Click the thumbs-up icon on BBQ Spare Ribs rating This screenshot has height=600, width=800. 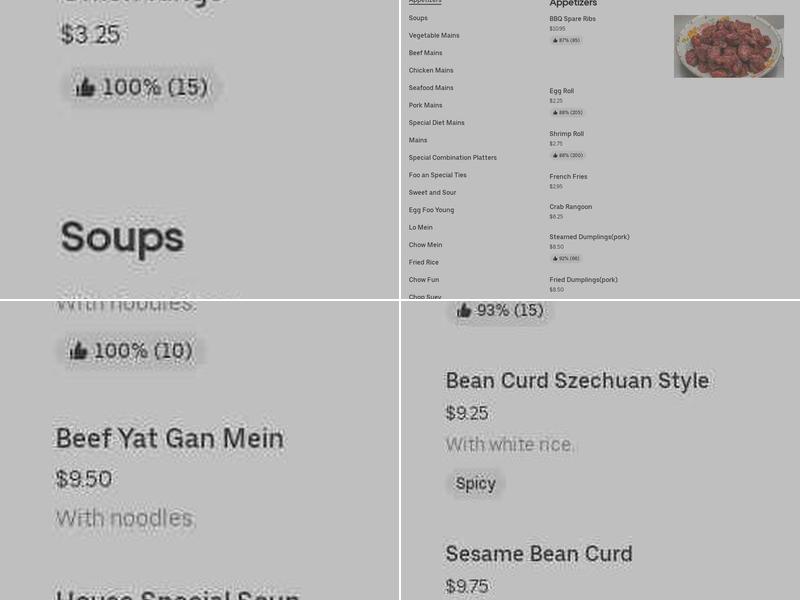(555, 40)
